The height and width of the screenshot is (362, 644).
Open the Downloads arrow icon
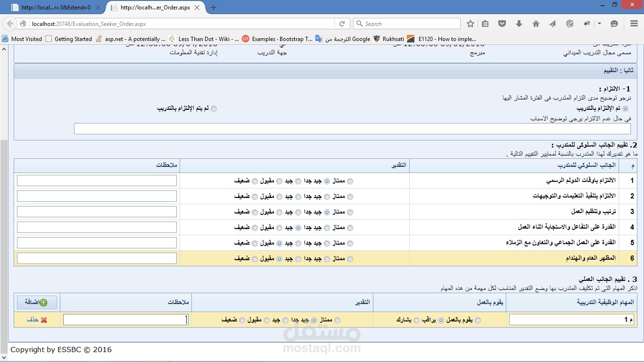519,24
